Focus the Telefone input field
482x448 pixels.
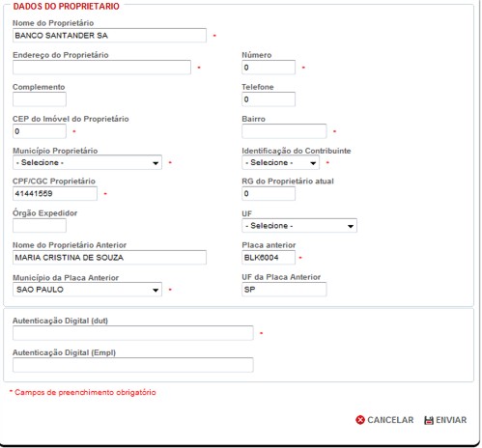point(269,99)
